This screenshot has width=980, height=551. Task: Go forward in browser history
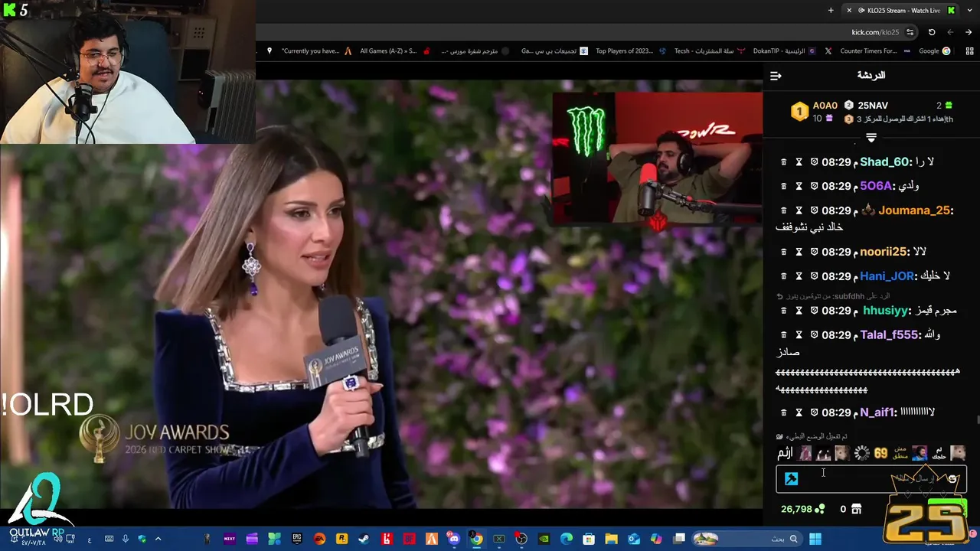click(950, 32)
